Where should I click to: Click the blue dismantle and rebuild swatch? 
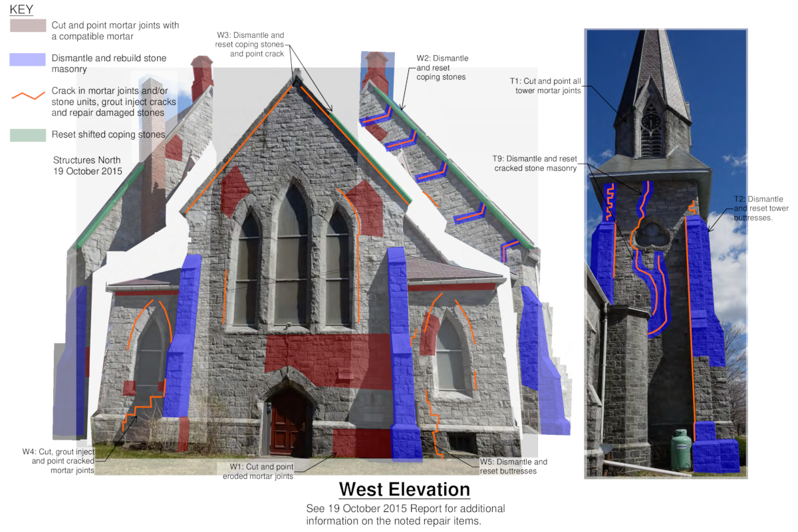28,59
